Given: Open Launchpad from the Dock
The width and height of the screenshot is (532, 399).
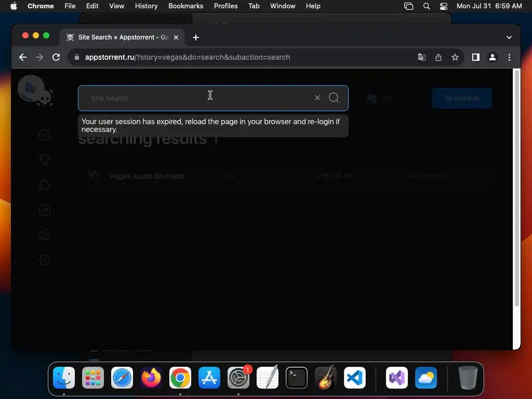Looking at the screenshot, I should [93, 378].
